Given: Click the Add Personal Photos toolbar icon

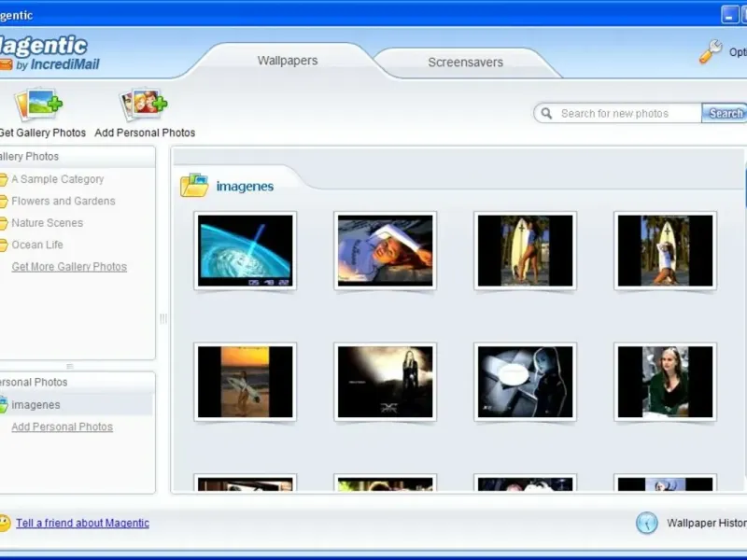Looking at the screenshot, I should pos(144,104).
